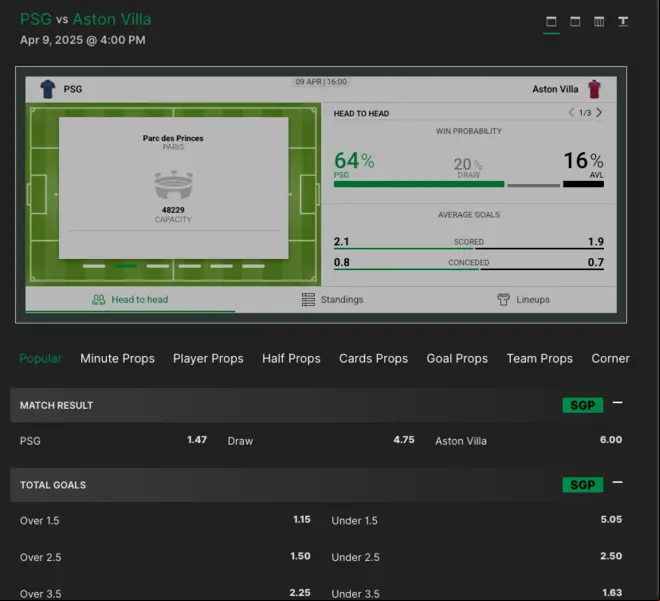Switch to the Cards Props tab
This screenshot has width=660, height=601.
pyautogui.click(x=374, y=359)
